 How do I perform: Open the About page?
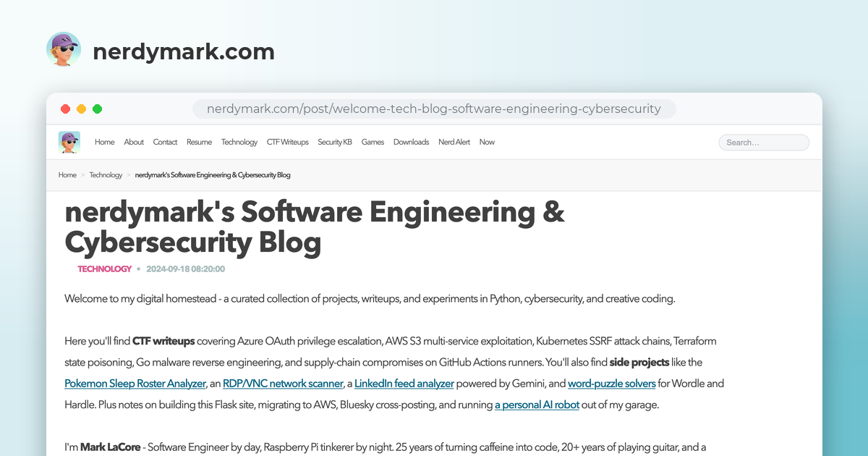coord(134,142)
